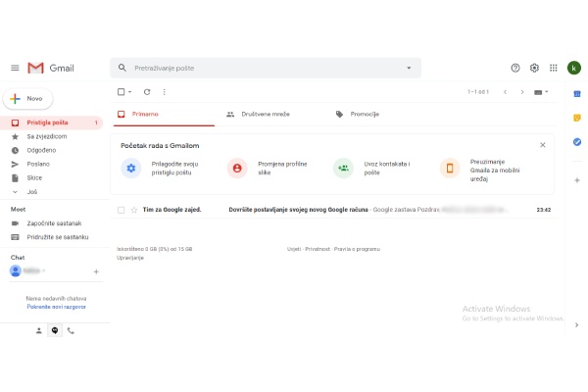Open the Skice drafts folder
The image size is (588, 392).
[x=51, y=177]
